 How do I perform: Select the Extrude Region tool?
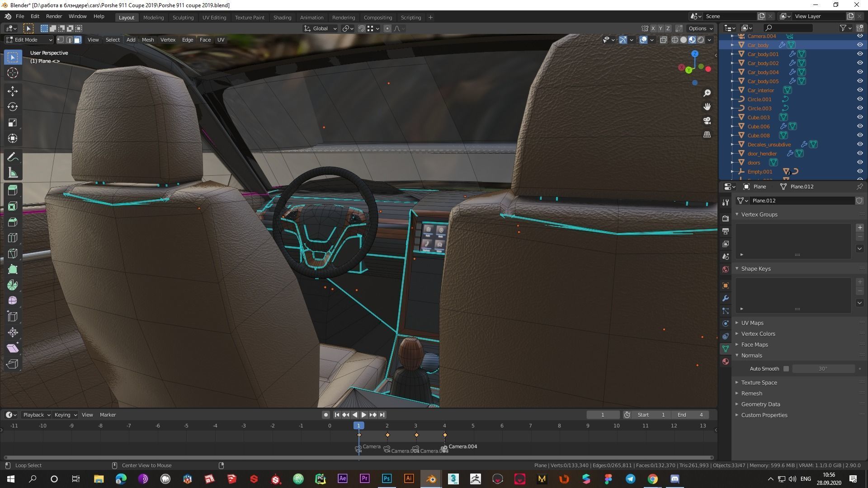point(12,190)
